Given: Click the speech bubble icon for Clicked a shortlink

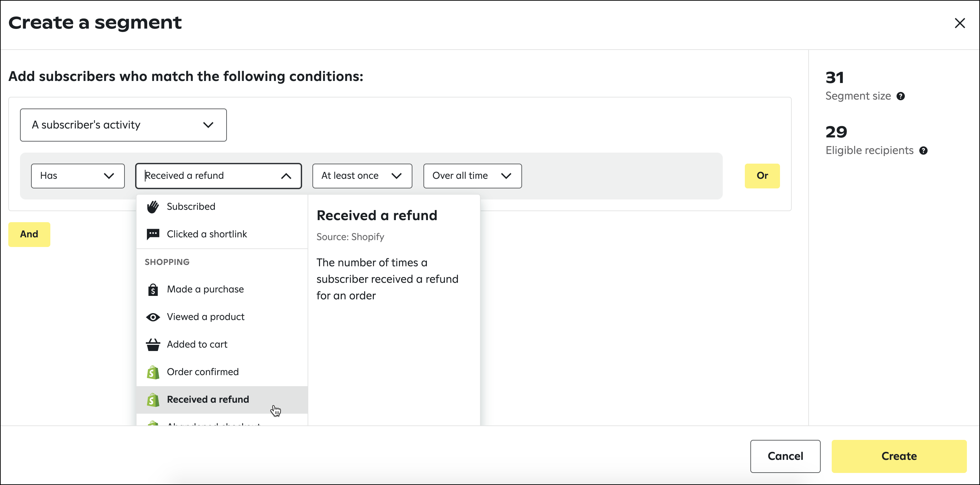Looking at the screenshot, I should 152,234.
